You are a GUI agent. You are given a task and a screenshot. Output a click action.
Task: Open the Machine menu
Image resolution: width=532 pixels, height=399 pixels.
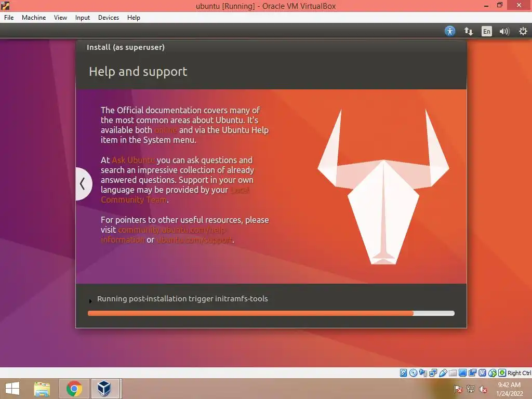tap(34, 18)
